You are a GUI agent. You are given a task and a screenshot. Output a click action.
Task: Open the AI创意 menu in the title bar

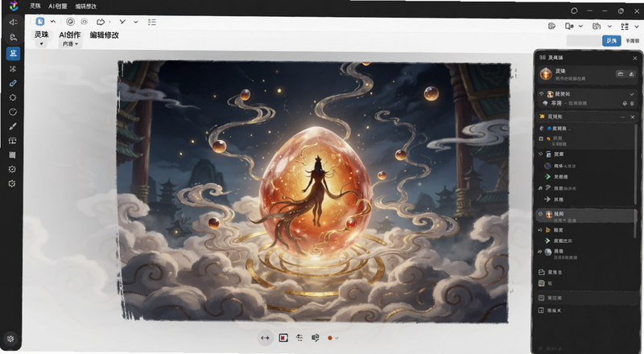(x=57, y=6)
